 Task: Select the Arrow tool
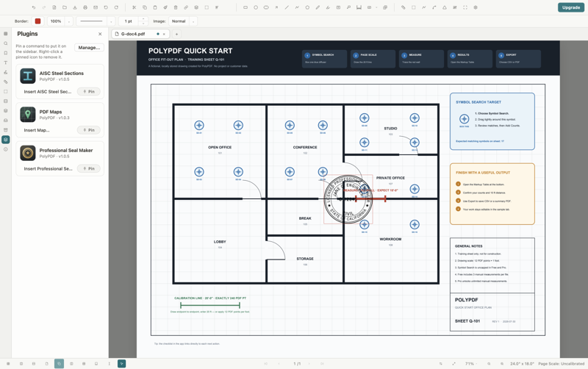tap(276, 7)
